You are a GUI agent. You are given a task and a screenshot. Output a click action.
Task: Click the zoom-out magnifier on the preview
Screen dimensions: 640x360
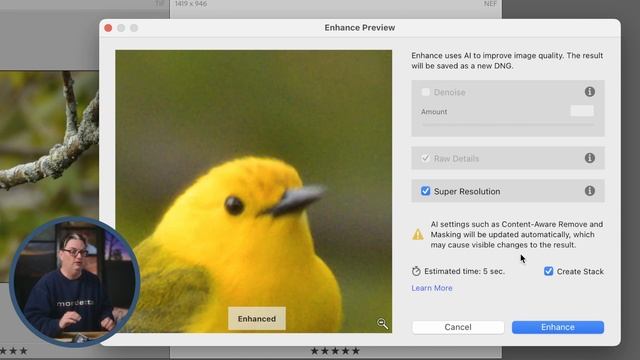pyautogui.click(x=382, y=324)
